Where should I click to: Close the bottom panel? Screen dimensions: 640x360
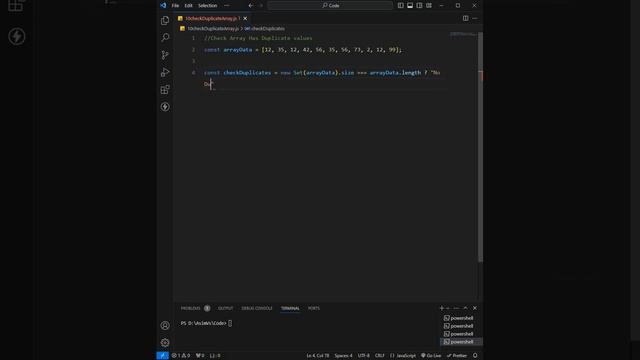pos(475,308)
